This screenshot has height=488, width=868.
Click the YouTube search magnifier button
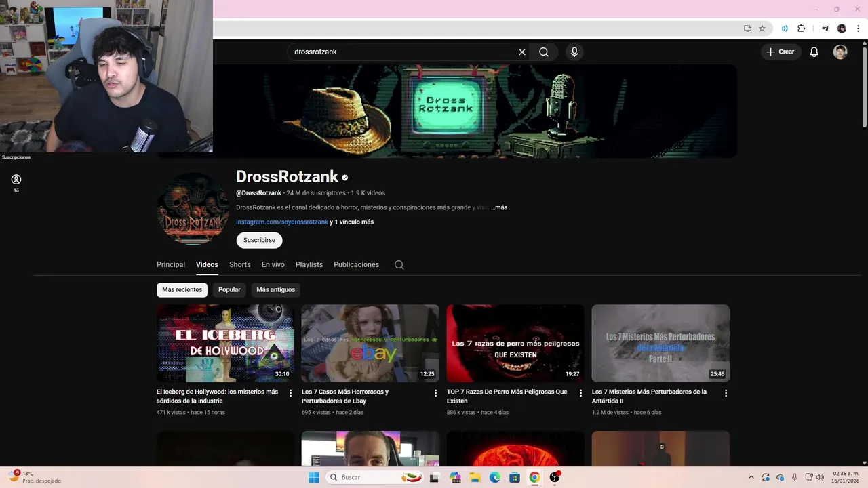pyautogui.click(x=544, y=52)
